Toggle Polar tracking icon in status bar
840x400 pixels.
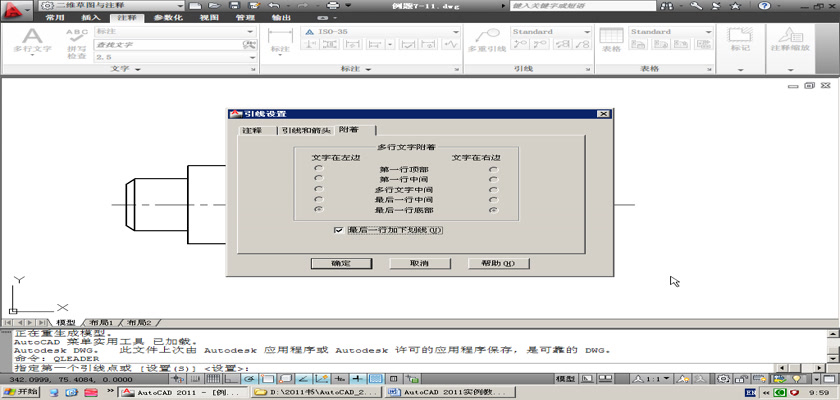click(248, 379)
